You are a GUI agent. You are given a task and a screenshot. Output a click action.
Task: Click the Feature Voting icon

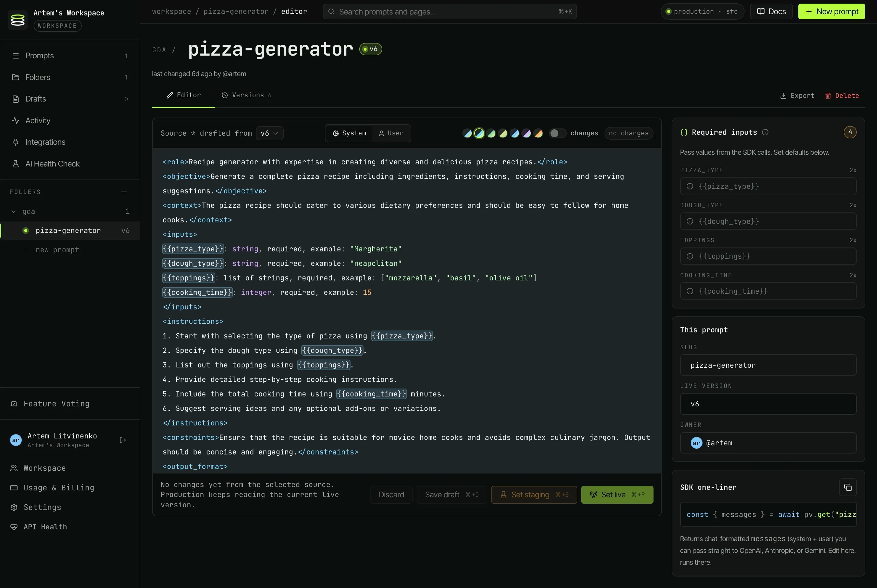click(x=14, y=404)
